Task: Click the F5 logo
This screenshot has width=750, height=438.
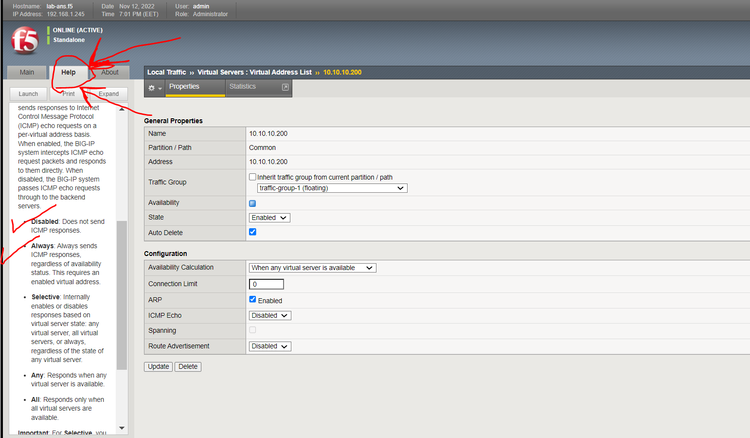Action: [x=23, y=39]
